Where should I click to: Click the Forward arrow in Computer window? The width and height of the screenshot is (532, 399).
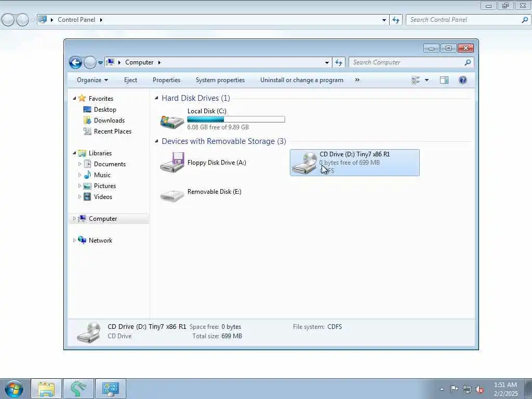tap(90, 62)
